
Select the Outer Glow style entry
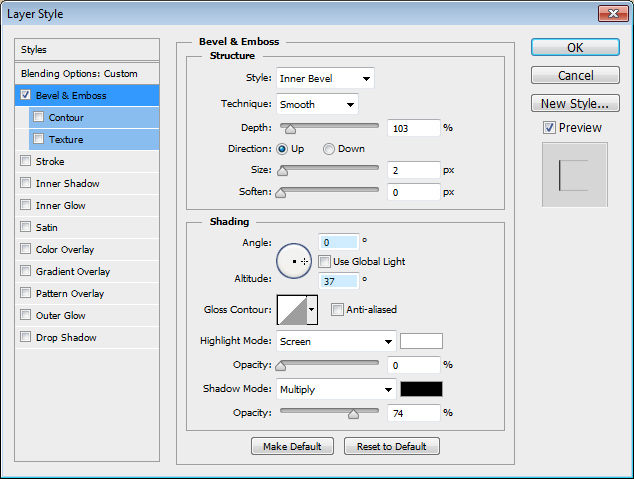(60, 316)
